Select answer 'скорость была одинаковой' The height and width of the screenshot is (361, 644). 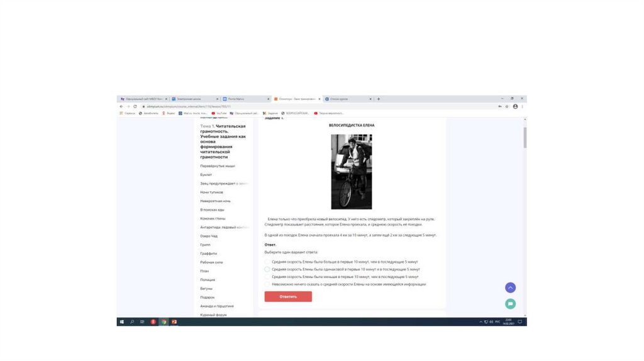tap(267, 269)
